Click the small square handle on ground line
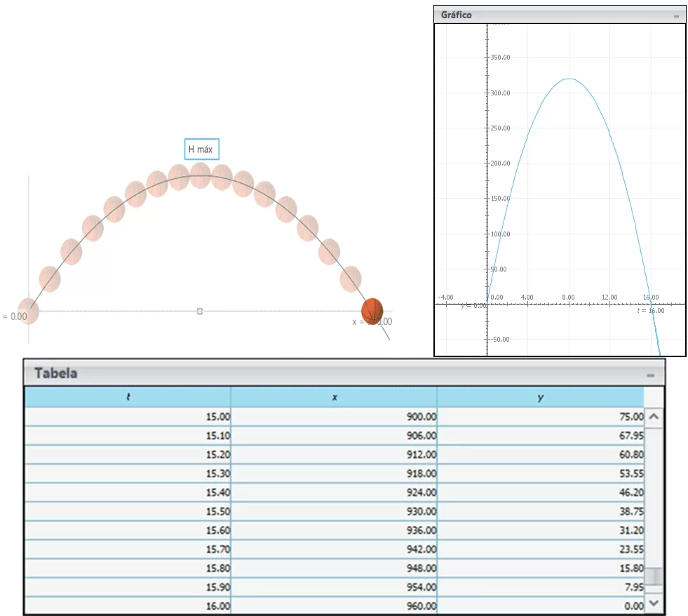688x616 pixels. pos(200,312)
